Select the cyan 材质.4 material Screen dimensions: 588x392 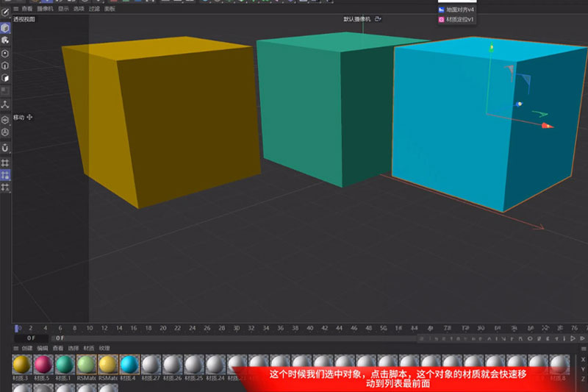pyautogui.click(x=129, y=364)
